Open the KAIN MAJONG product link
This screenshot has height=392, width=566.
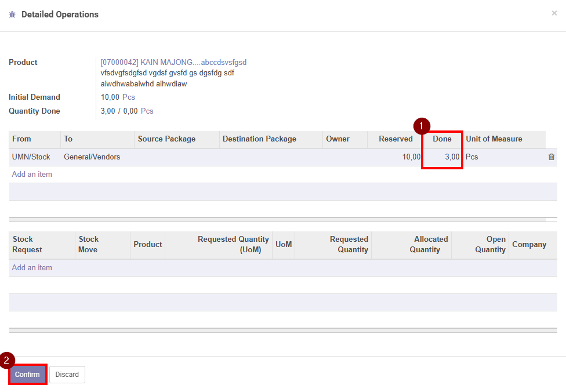click(x=173, y=62)
